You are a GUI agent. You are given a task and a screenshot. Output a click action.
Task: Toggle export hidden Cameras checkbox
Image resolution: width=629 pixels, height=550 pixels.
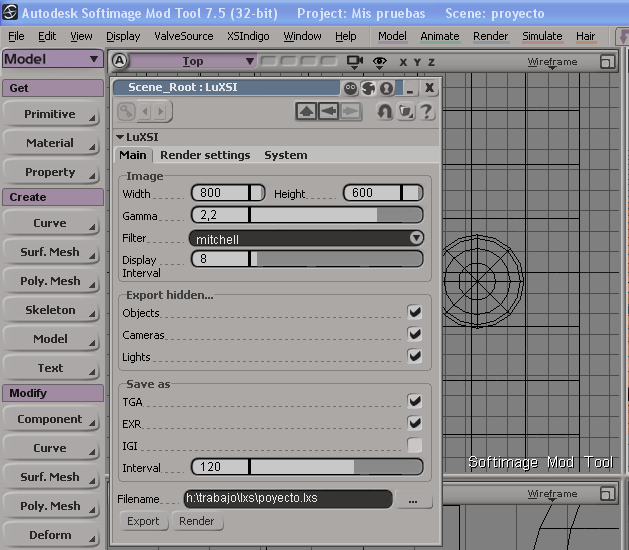click(415, 334)
